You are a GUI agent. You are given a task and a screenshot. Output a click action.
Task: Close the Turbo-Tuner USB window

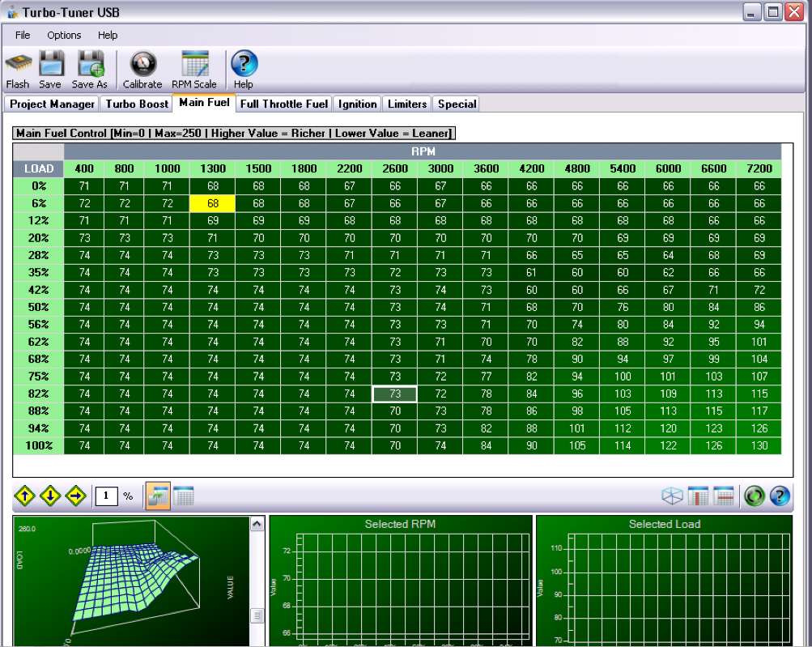794,12
